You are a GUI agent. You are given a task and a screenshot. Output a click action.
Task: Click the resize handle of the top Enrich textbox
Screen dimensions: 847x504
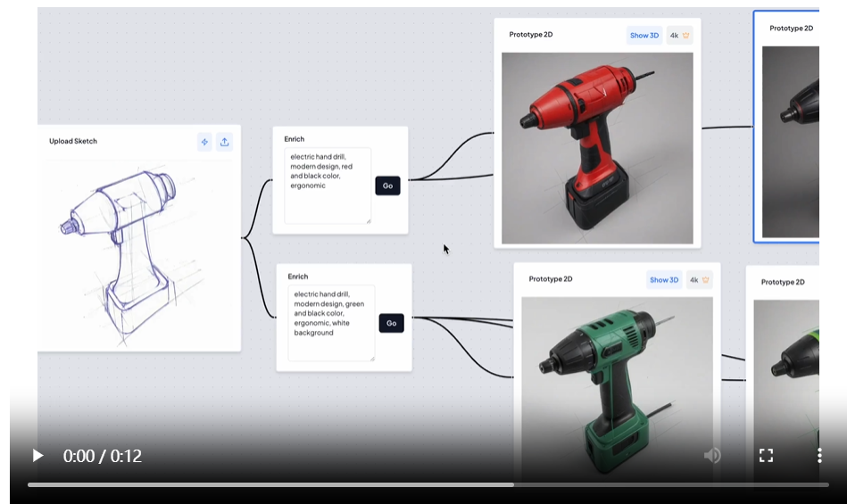(x=367, y=219)
